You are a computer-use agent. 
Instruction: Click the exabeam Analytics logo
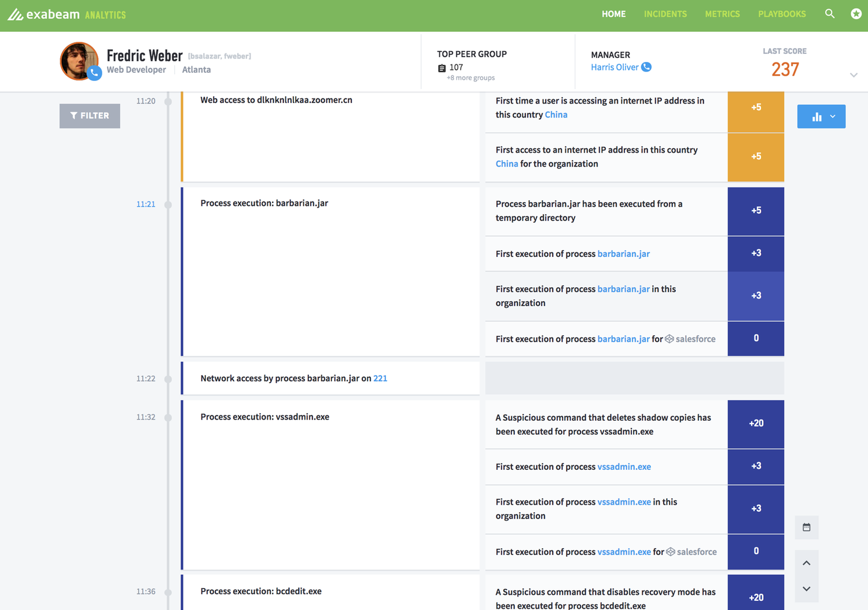coord(67,14)
